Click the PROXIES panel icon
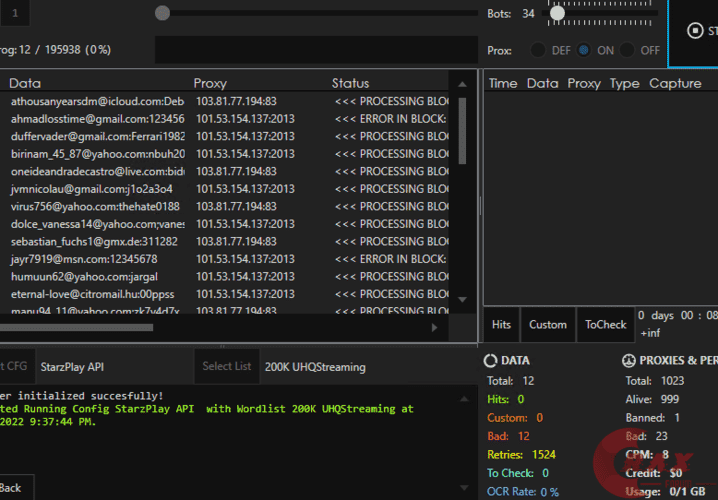The height and width of the screenshot is (500, 718). click(x=629, y=360)
